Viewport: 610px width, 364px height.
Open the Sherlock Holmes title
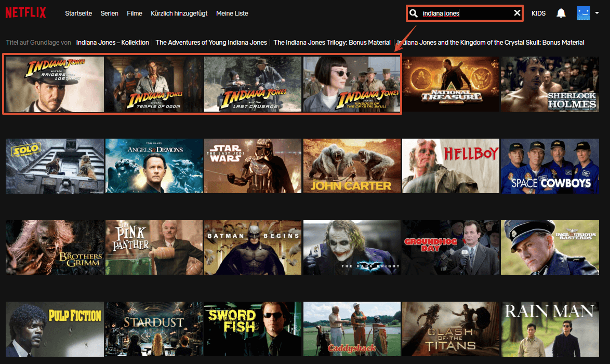[550, 85]
